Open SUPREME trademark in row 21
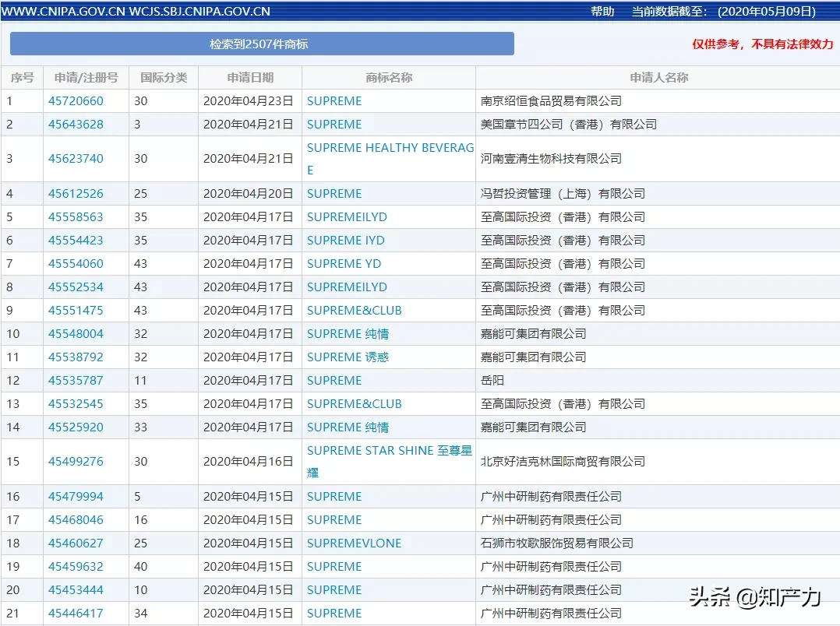The image size is (840, 626). click(x=334, y=613)
